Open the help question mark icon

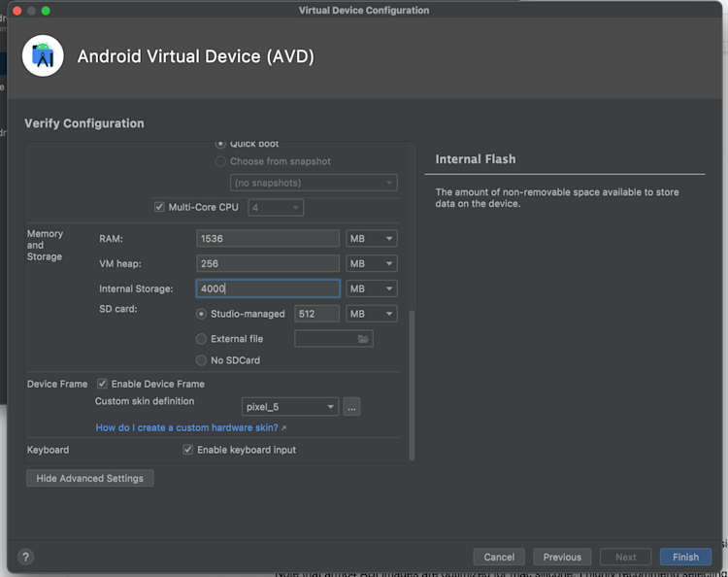[25, 557]
